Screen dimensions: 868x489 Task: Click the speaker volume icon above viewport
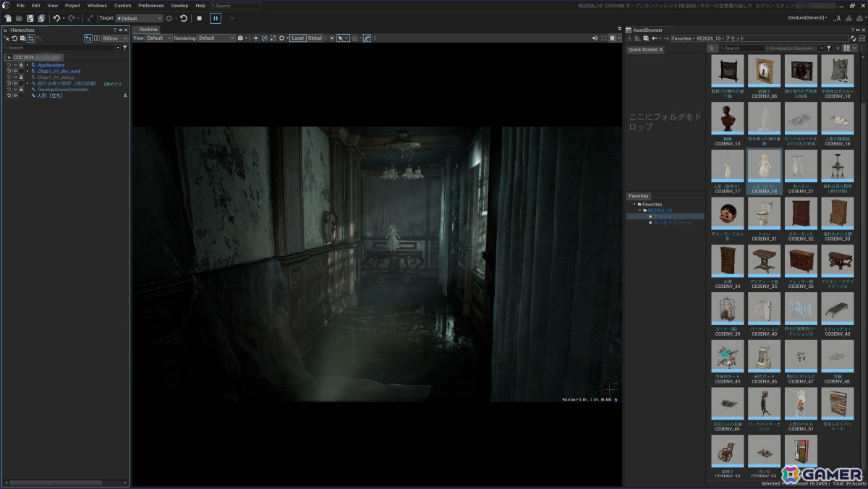595,38
